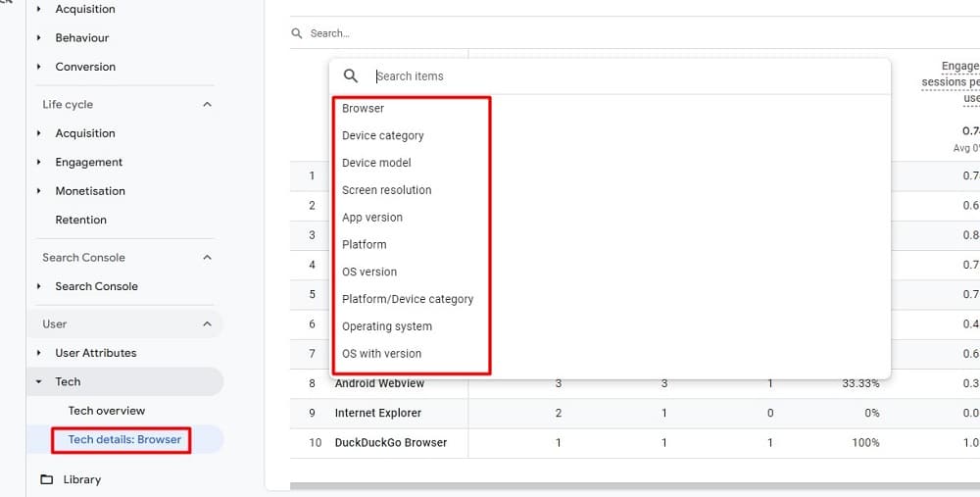Open the Retention report
The image size is (980, 497).
(x=80, y=220)
